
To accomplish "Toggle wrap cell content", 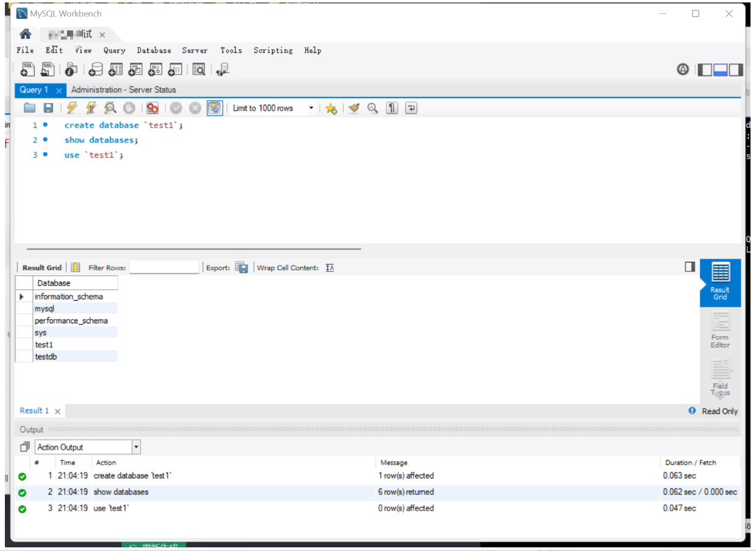I will click(330, 267).
